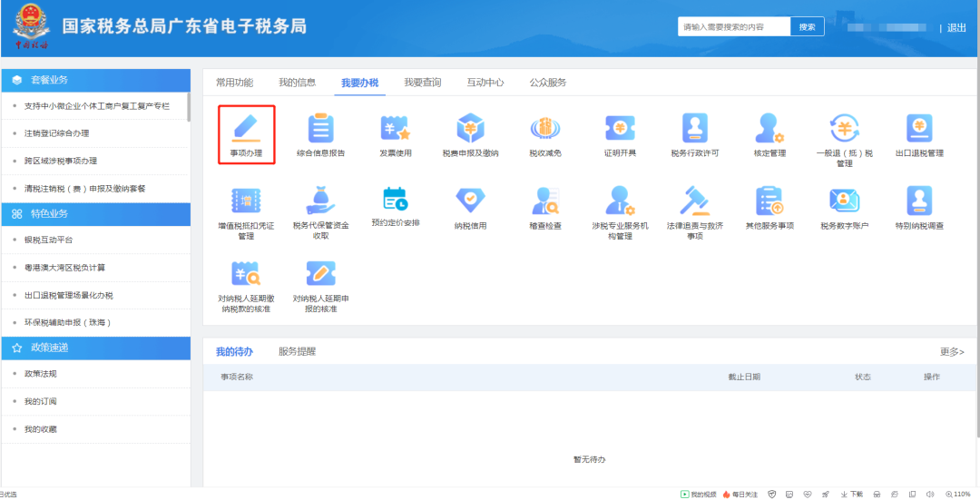This screenshot has height=500, width=980.
Task: Select the 我要办税 tab
Action: point(359,83)
